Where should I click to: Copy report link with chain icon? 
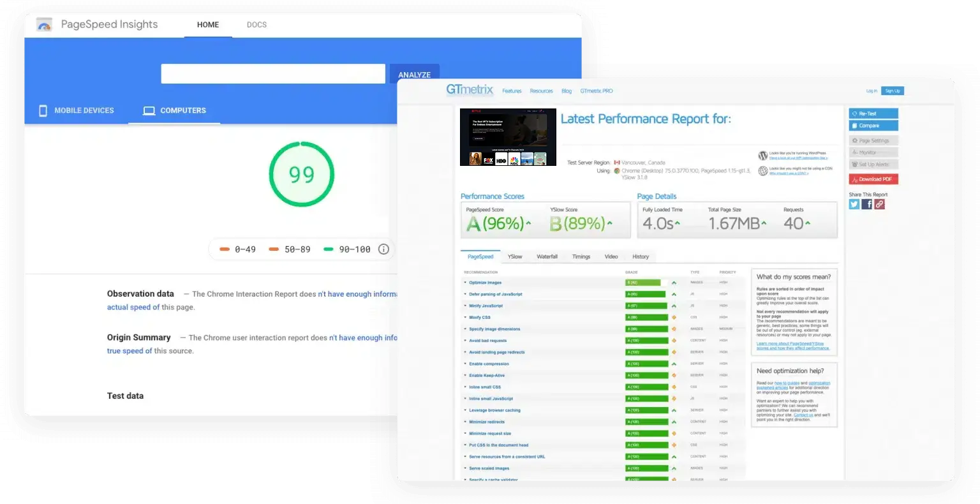click(879, 204)
